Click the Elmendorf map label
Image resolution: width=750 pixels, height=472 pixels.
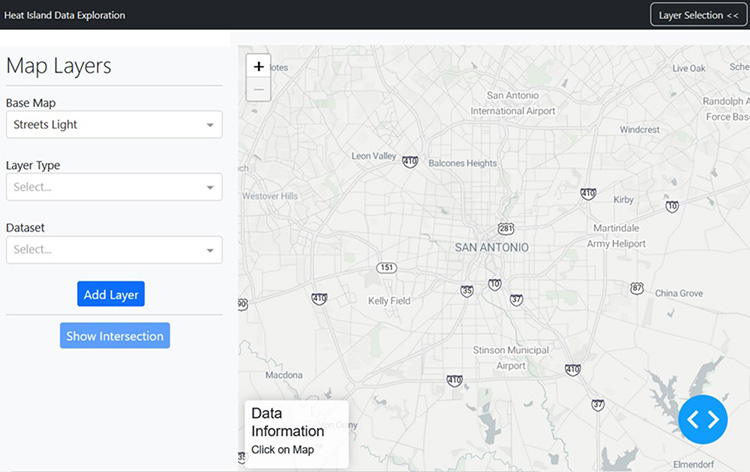(694, 464)
